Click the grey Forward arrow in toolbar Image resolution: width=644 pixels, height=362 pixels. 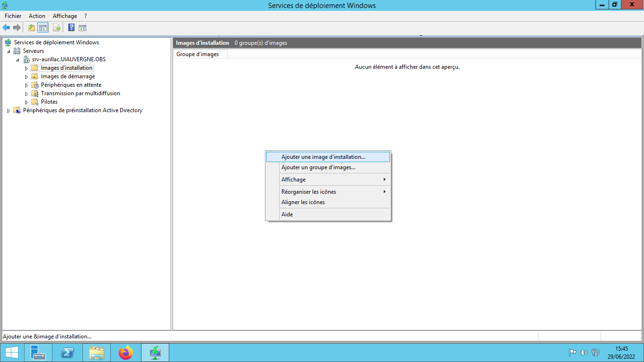tap(17, 28)
